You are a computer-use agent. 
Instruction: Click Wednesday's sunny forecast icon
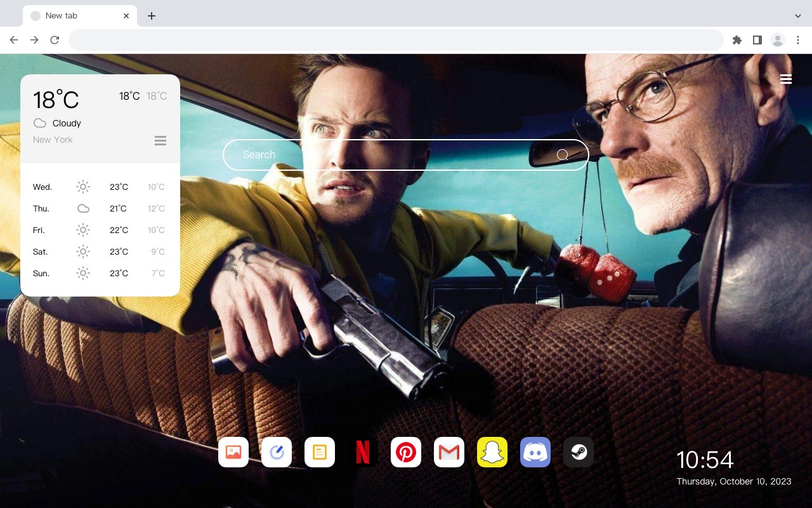(x=83, y=187)
